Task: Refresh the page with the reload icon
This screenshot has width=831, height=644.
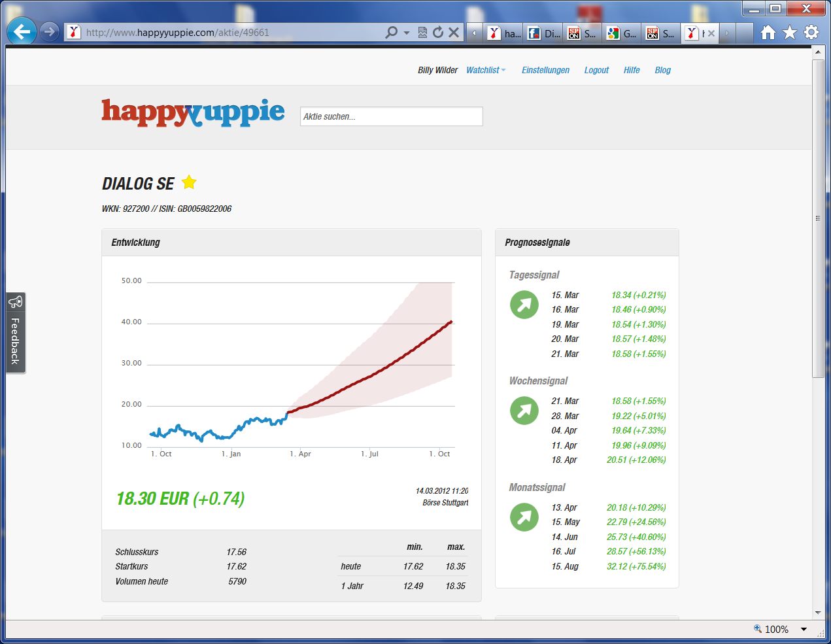Action: (x=438, y=32)
